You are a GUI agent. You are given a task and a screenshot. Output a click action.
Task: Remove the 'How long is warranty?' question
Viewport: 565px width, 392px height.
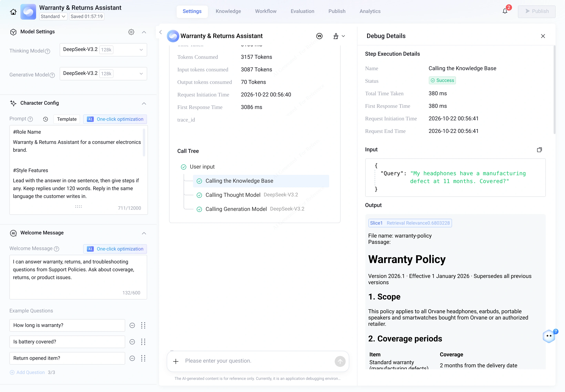coord(132,325)
